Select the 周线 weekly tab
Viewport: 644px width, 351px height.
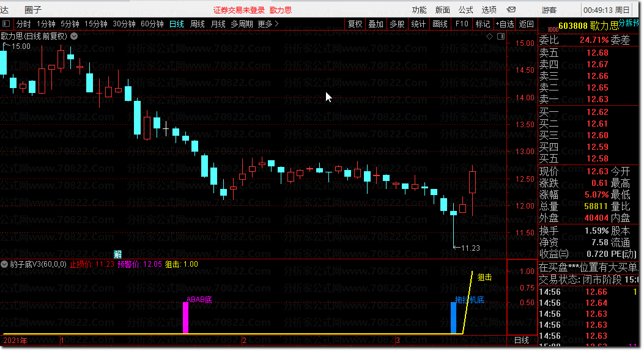(x=198, y=24)
